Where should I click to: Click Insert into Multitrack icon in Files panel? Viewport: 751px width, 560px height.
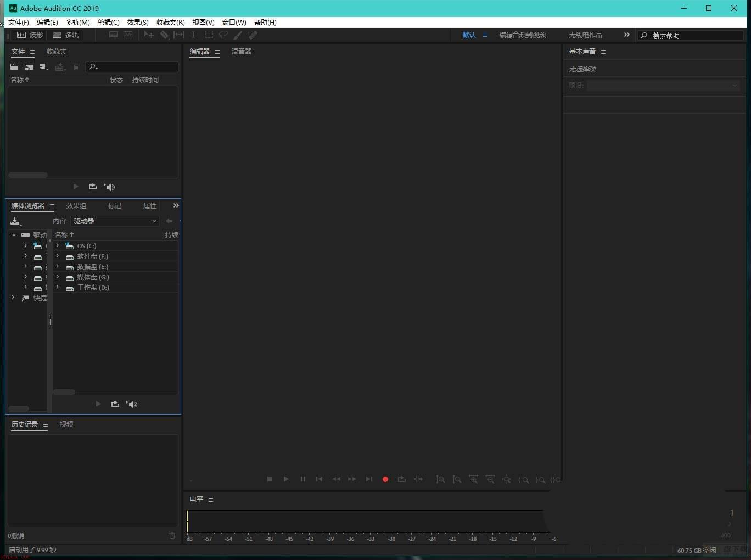coord(60,67)
